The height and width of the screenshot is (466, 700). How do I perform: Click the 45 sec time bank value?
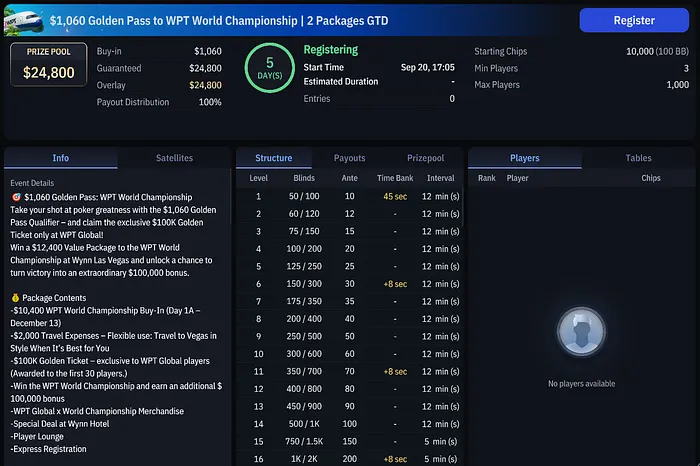click(395, 196)
